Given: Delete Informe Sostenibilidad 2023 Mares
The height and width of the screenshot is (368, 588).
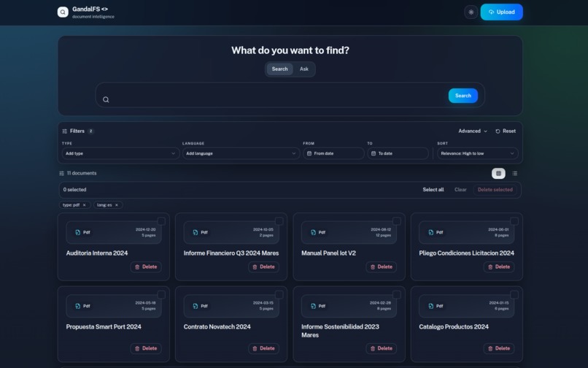Looking at the screenshot, I should pyautogui.click(x=381, y=348).
